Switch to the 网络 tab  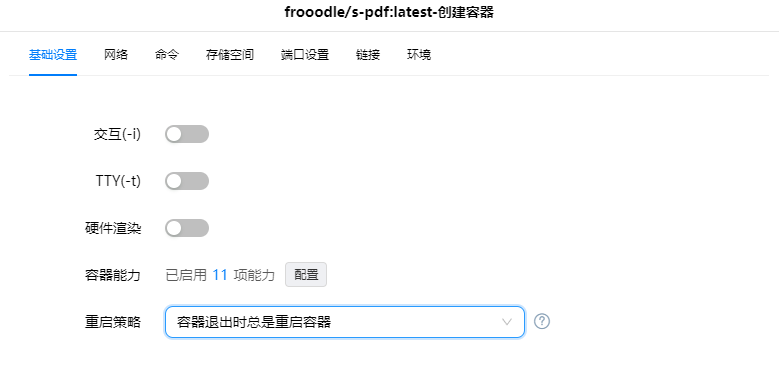[x=116, y=55]
